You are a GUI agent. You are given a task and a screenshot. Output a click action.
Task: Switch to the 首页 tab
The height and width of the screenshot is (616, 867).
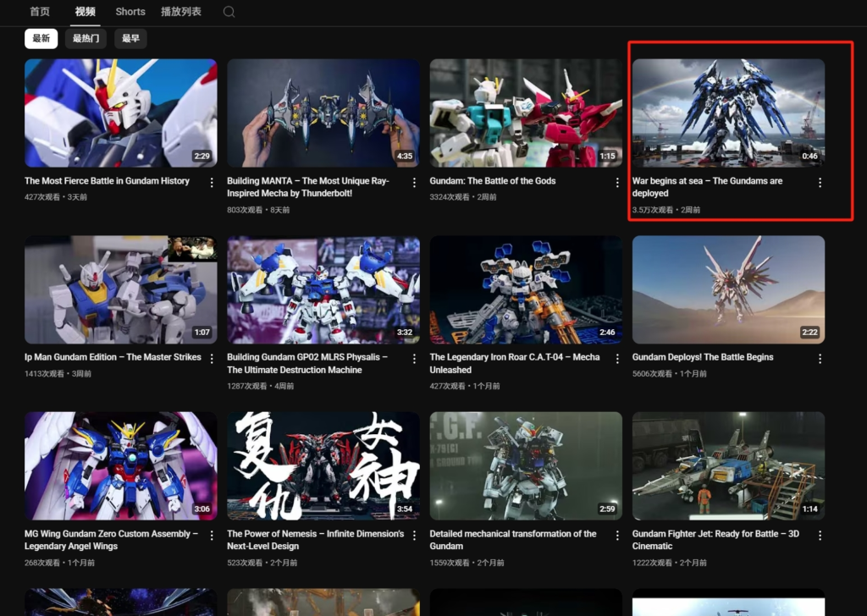(40, 12)
